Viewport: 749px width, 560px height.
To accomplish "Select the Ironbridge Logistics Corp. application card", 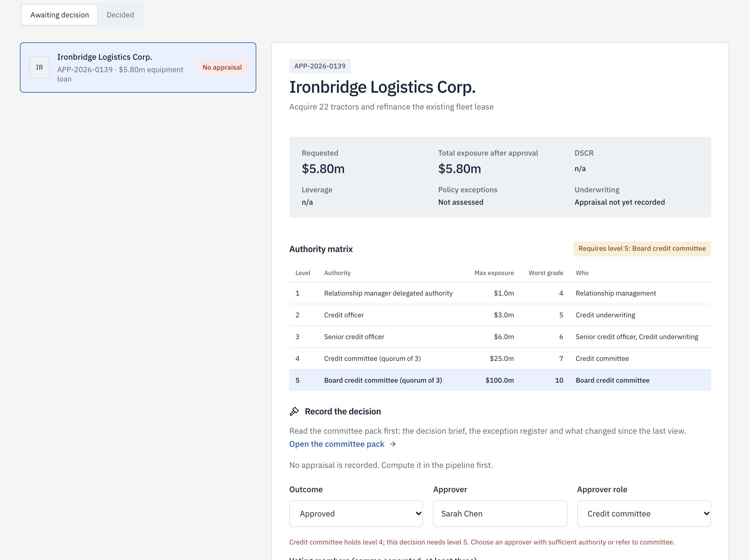I will click(138, 68).
